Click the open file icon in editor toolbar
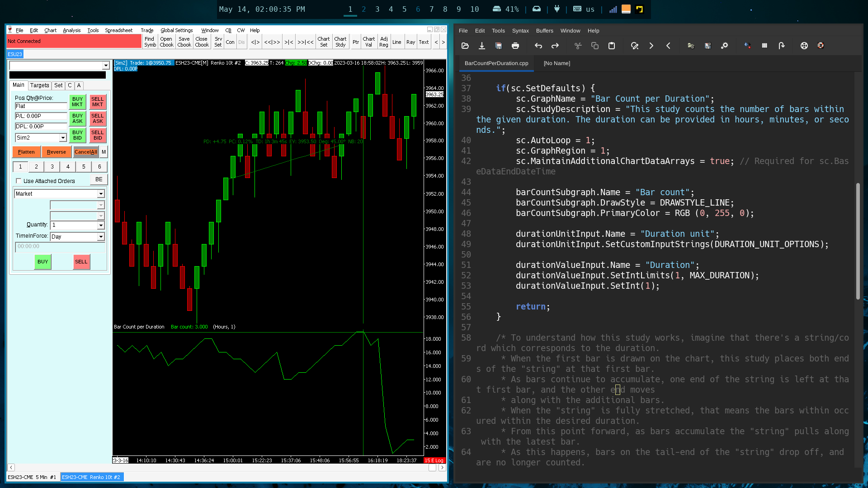The width and height of the screenshot is (868, 488). click(x=465, y=46)
